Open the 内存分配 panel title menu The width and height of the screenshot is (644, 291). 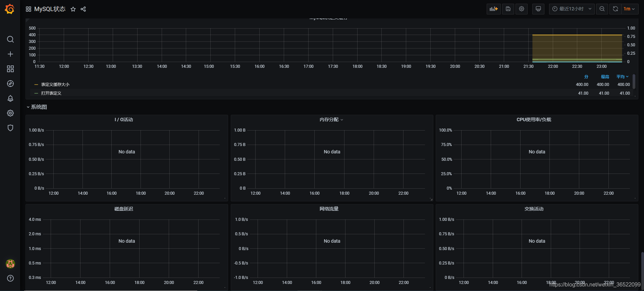[331, 119]
